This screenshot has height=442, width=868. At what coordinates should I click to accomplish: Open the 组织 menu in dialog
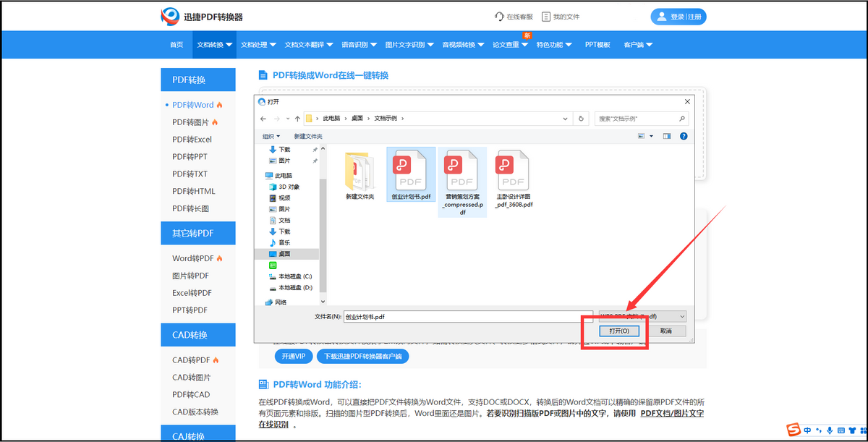271,136
